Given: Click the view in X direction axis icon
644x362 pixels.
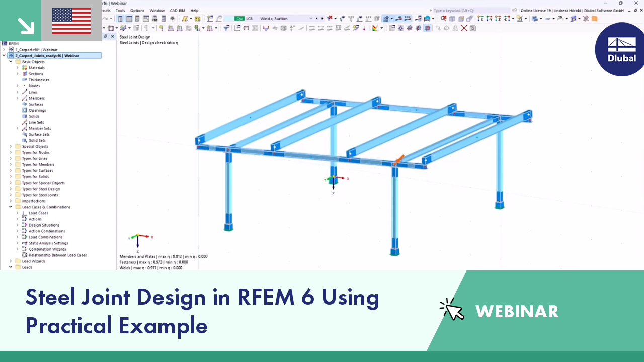Looking at the screenshot, I should click(480, 19).
